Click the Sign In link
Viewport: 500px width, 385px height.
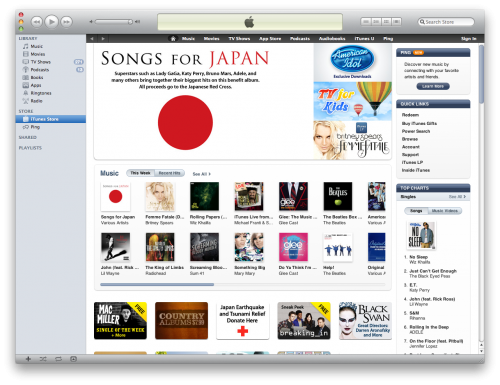pyautogui.click(x=468, y=39)
